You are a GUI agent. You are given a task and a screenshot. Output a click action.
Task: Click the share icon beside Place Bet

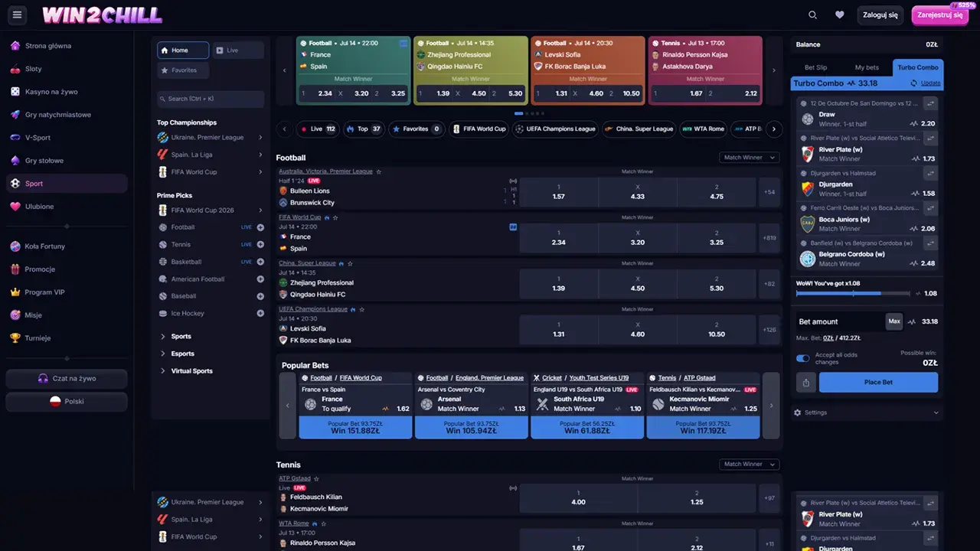(x=805, y=383)
